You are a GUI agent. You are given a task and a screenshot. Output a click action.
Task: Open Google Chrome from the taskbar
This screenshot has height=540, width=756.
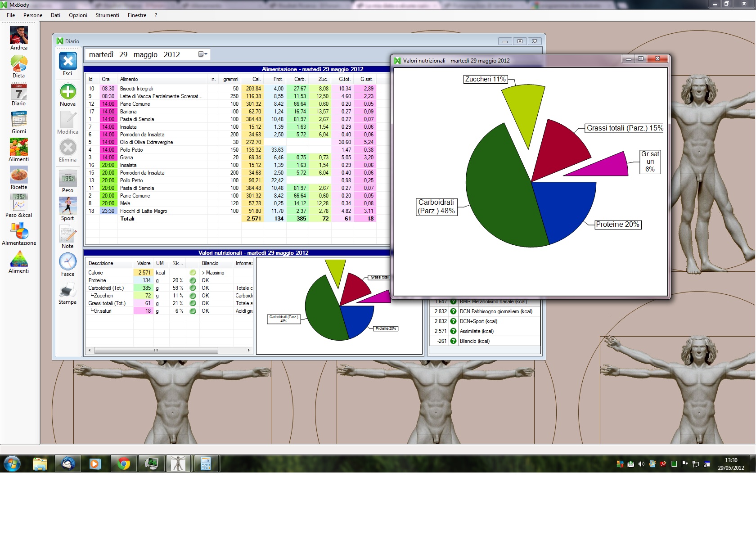(x=123, y=463)
